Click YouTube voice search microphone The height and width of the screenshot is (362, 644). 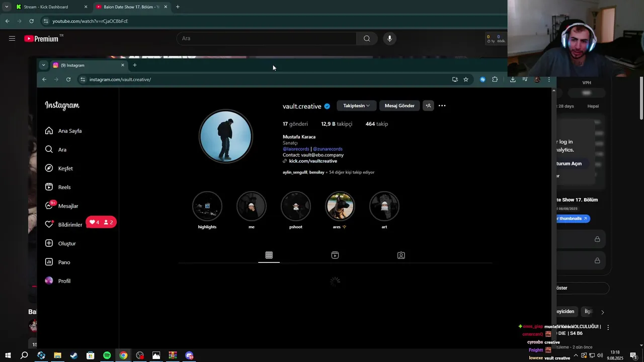(x=389, y=38)
